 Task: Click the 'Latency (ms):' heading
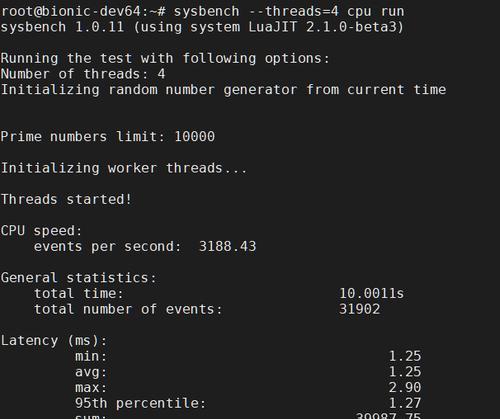[54, 341]
